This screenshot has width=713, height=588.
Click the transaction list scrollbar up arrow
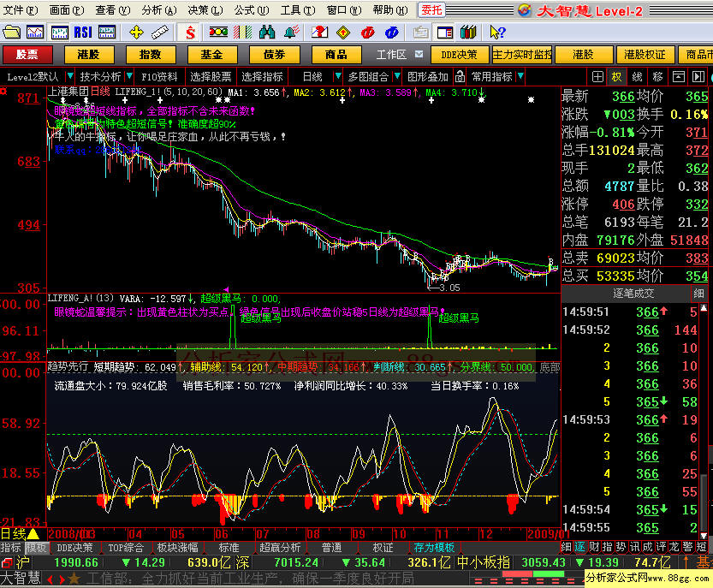(x=704, y=308)
